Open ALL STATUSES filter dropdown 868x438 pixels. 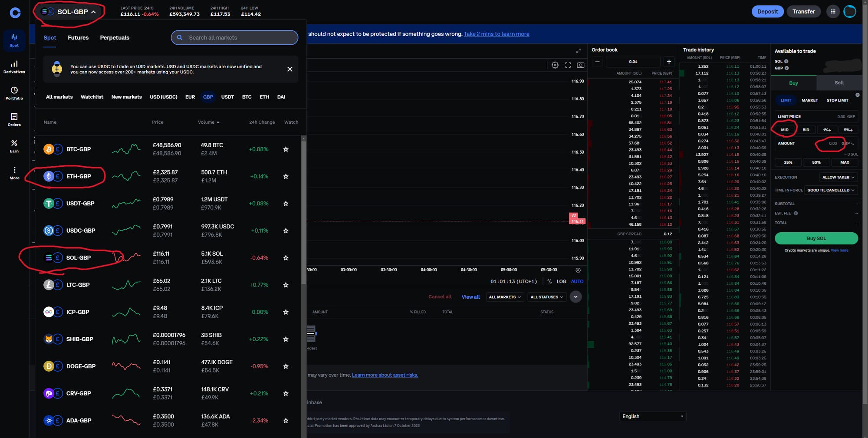click(x=546, y=297)
